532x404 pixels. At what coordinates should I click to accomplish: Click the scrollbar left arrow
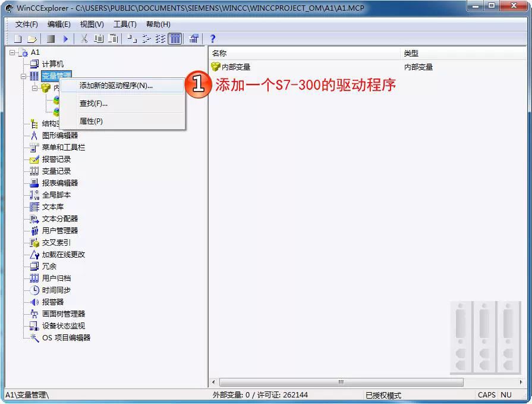click(x=213, y=382)
